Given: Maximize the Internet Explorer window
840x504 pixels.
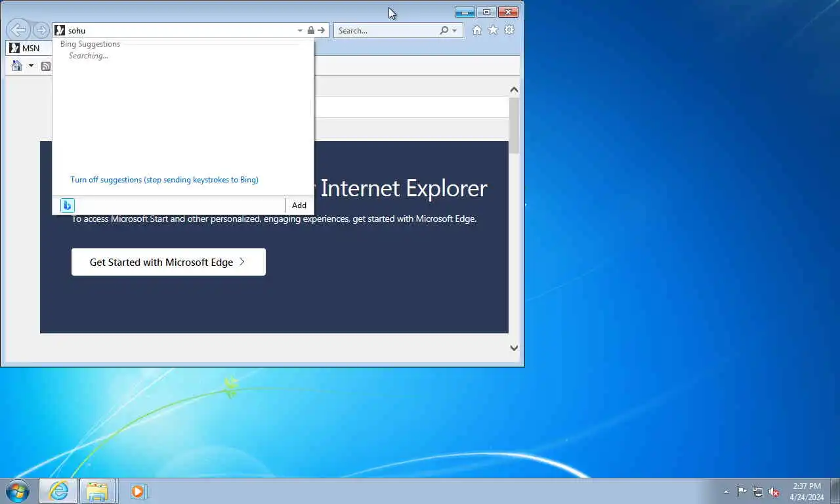Looking at the screenshot, I should 486,12.
